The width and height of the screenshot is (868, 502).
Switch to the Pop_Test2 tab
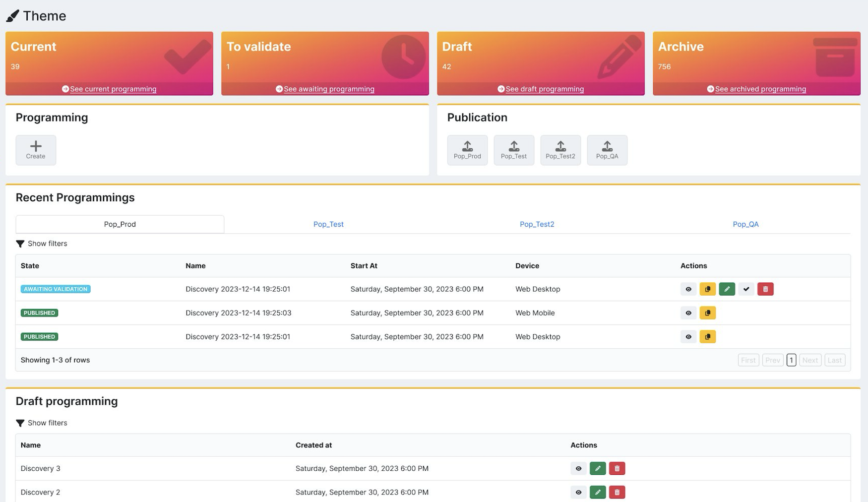click(x=537, y=224)
